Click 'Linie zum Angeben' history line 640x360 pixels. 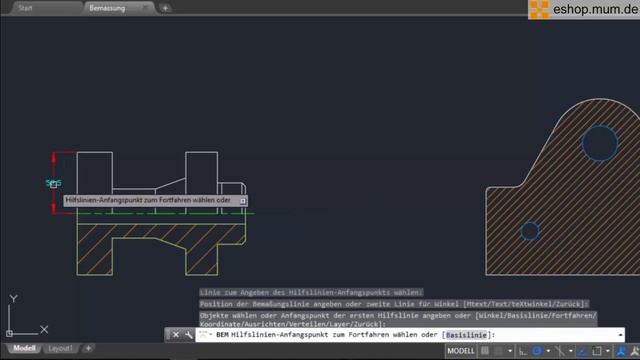pos(311,292)
